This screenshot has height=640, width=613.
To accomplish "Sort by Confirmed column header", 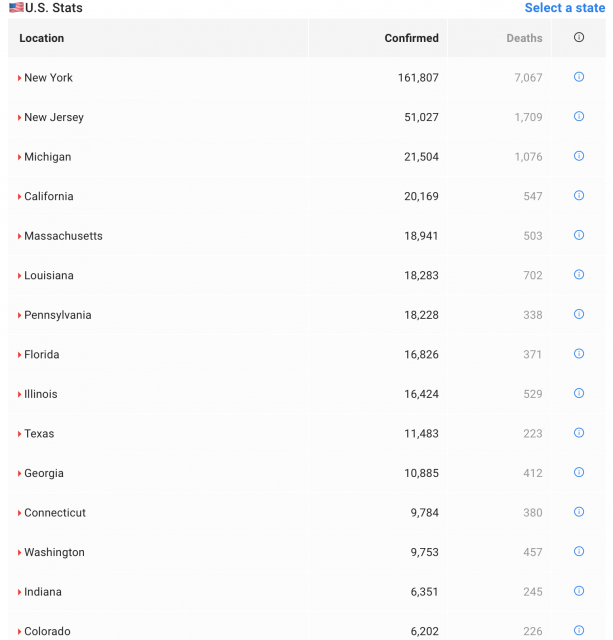I will (411, 38).
